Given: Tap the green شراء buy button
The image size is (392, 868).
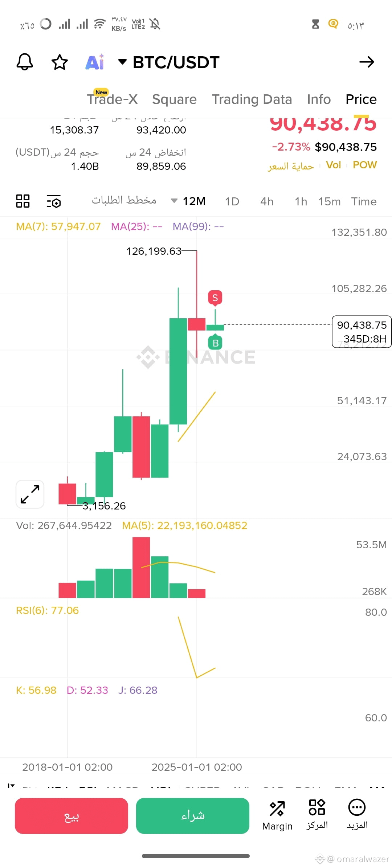Looking at the screenshot, I should [x=193, y=816].
